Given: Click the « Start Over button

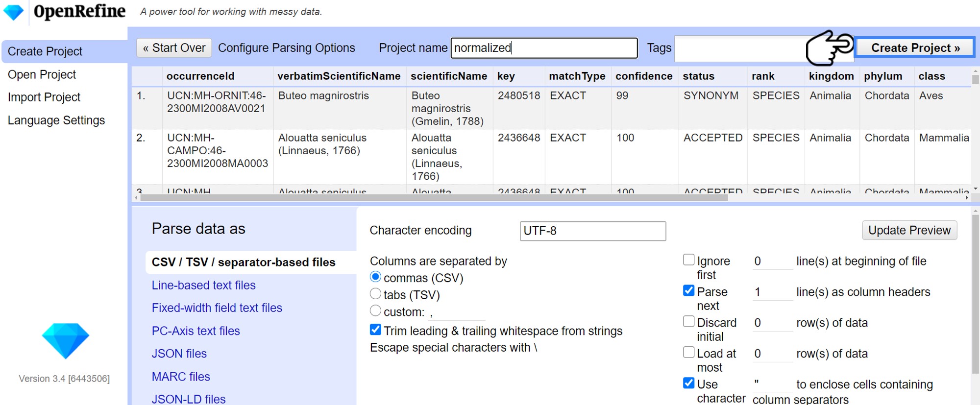Looking at the screenshot, I should pos(174,48).
